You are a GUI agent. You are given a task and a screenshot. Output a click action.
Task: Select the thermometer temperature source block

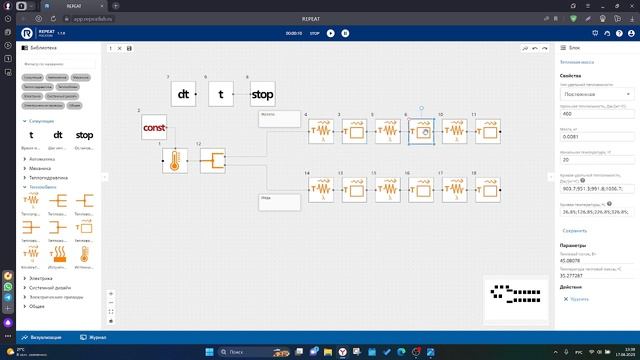pyautogui.click(x=175, y=161)
